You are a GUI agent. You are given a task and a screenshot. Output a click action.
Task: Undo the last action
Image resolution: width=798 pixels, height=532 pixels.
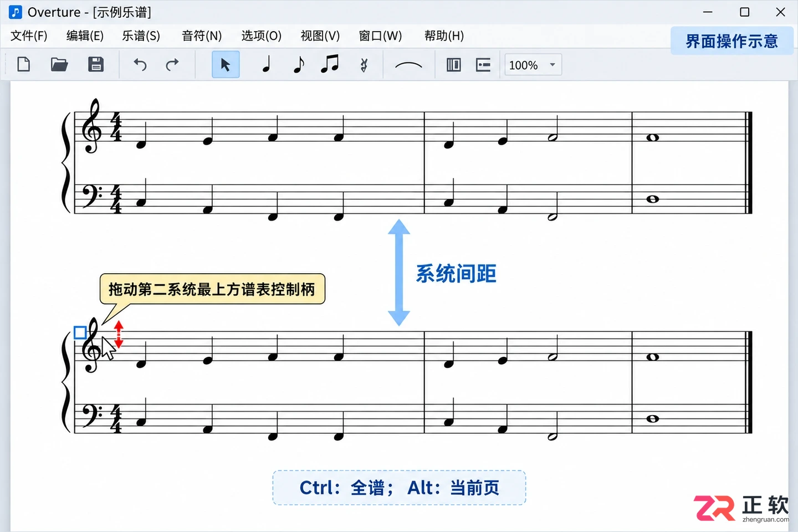click(x=140, y=65)
